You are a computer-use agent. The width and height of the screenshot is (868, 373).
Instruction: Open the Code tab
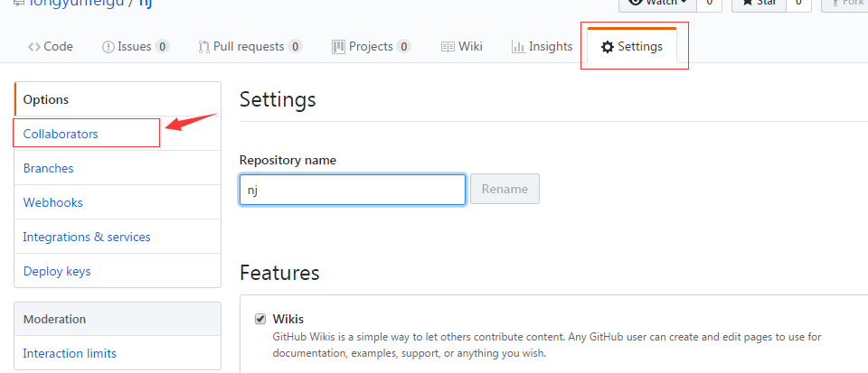[x=51, y=46]
